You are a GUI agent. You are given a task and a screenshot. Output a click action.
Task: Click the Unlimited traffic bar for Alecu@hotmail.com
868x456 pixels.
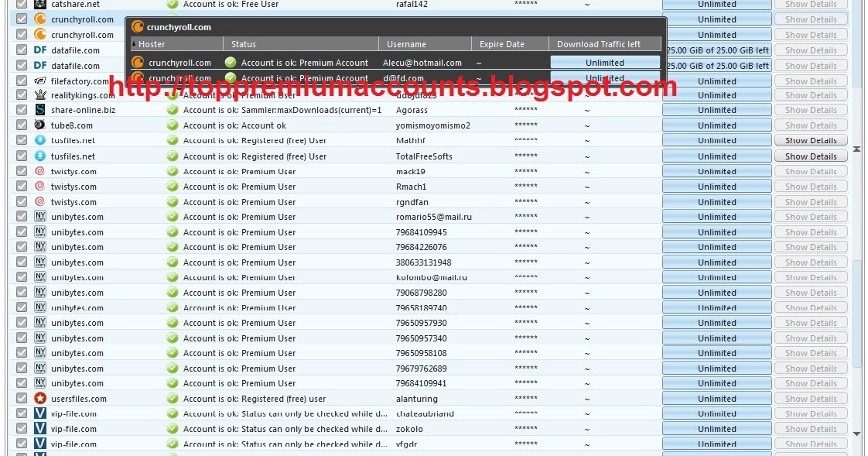[605, 63]
